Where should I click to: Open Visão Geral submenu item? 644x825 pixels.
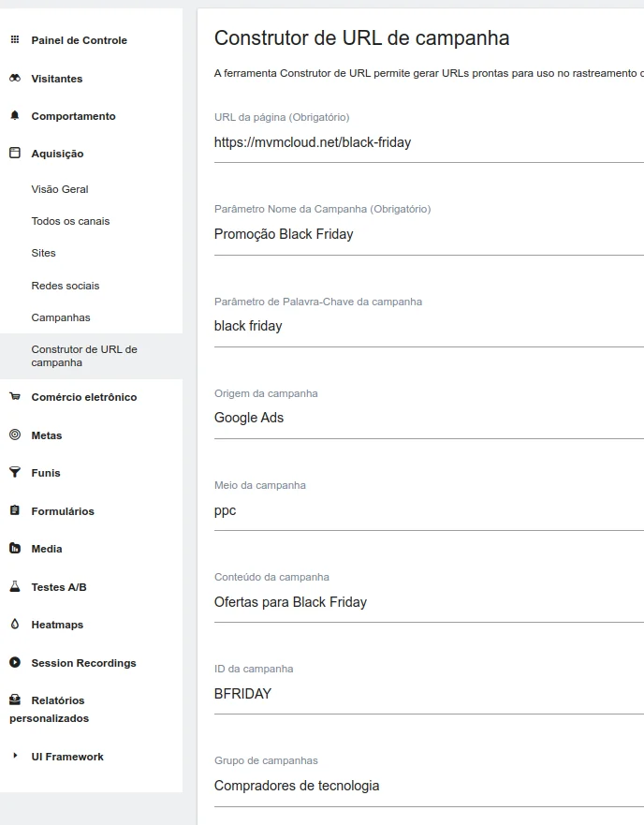(x=60, y=189)
